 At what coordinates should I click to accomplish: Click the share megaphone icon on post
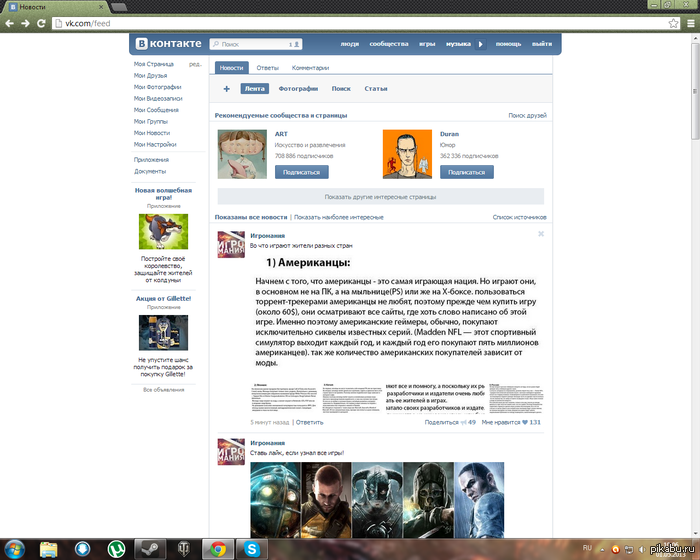point(463,422)
